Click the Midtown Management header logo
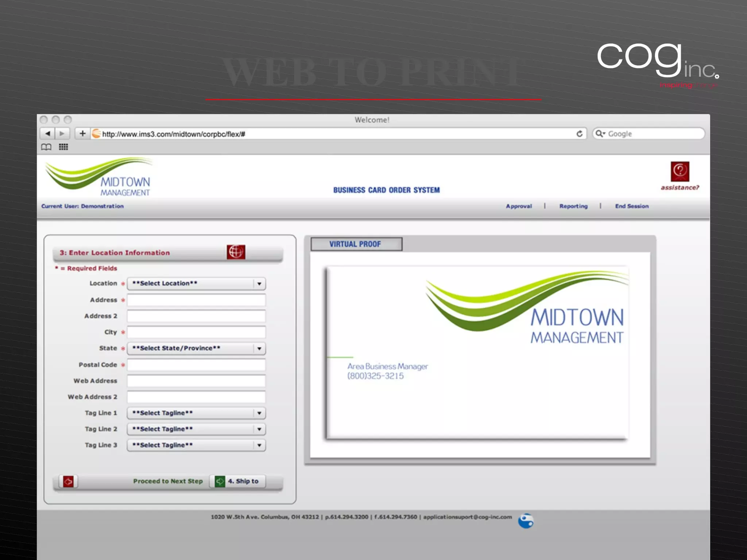Viewport: 747px width, 560px height. point(98,177)
